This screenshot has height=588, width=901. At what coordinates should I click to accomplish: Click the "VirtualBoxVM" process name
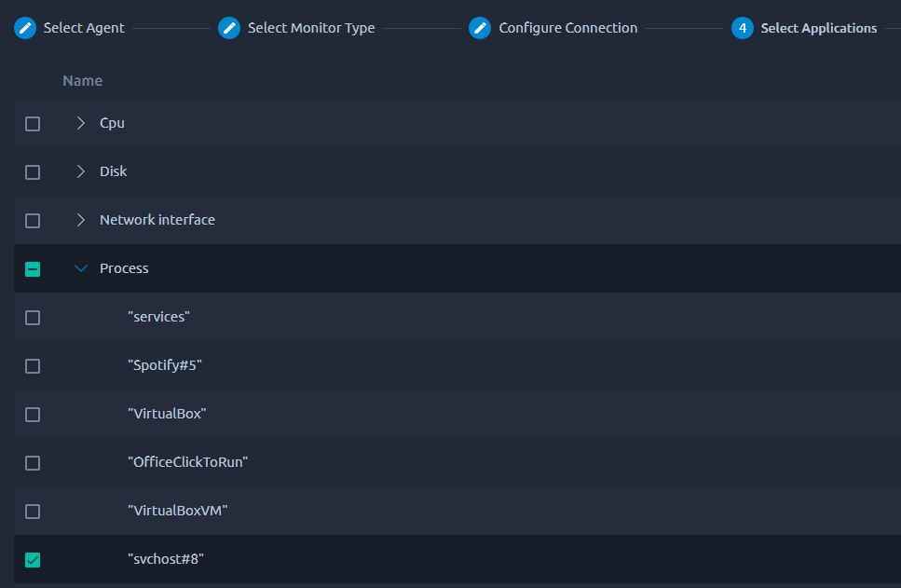pos(178,511)
